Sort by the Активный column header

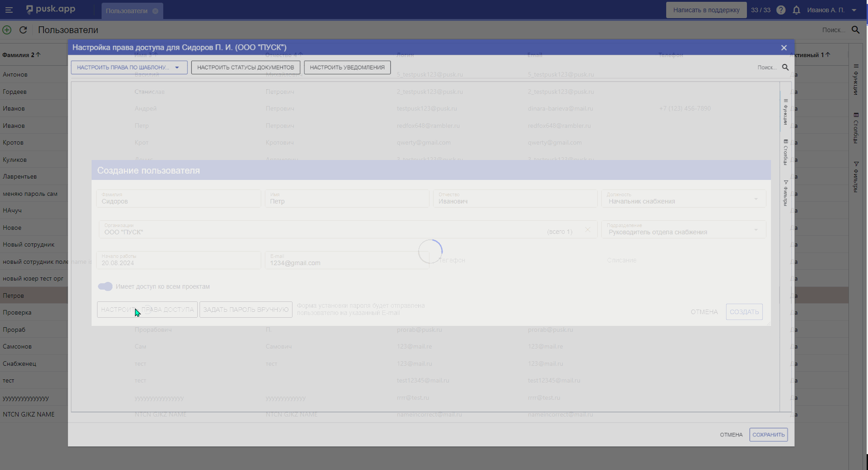pyautogui.click(x=810, y=55)
